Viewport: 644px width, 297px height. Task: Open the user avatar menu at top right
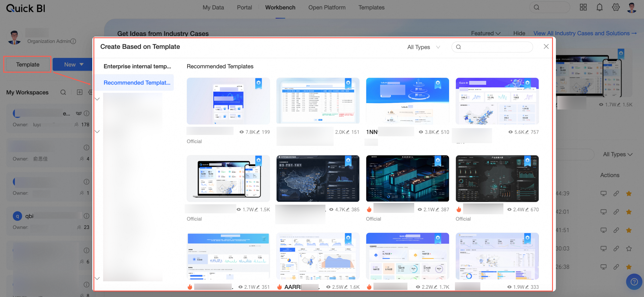[x=632, y=8]
